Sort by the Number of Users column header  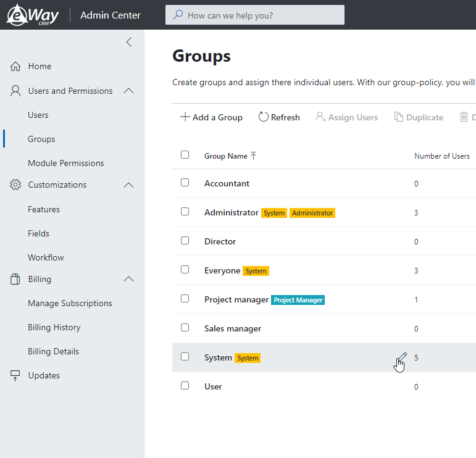pyautogui.click(x=442, y=156)
